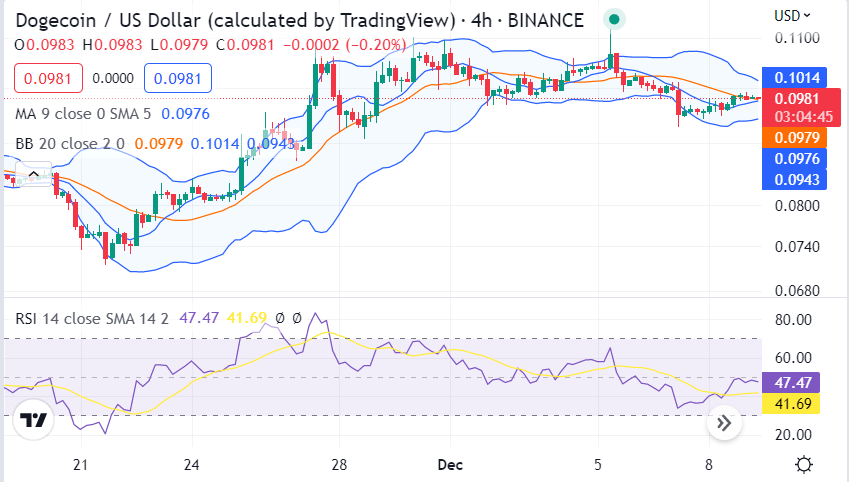Click the 8 date label on time axis
Viewport: 849px width, 482px height.
(708, 465)
